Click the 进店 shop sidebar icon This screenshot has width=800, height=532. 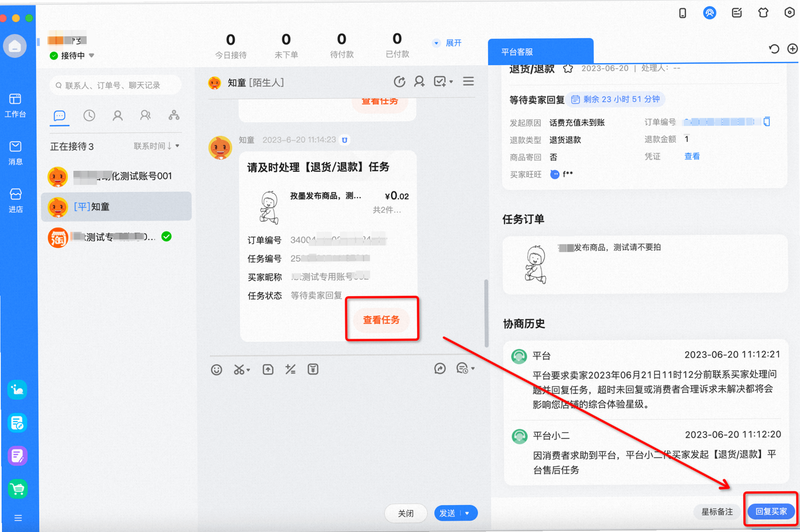click(15, 200)
